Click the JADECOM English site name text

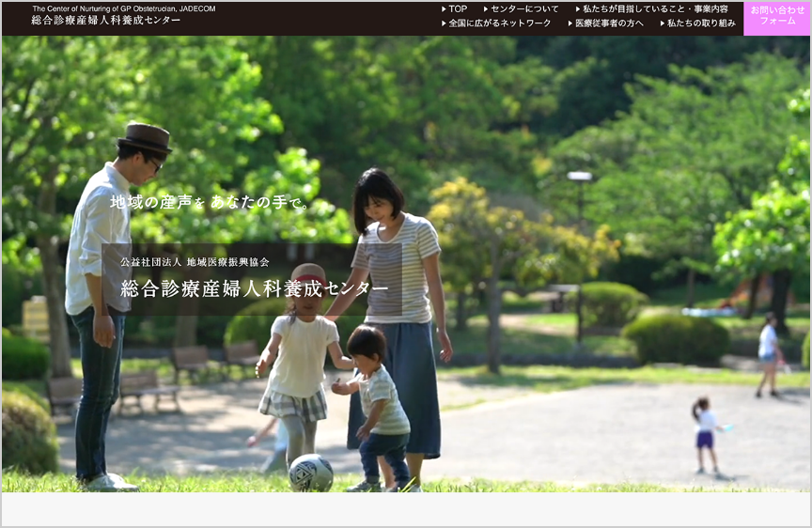(123, 8)
